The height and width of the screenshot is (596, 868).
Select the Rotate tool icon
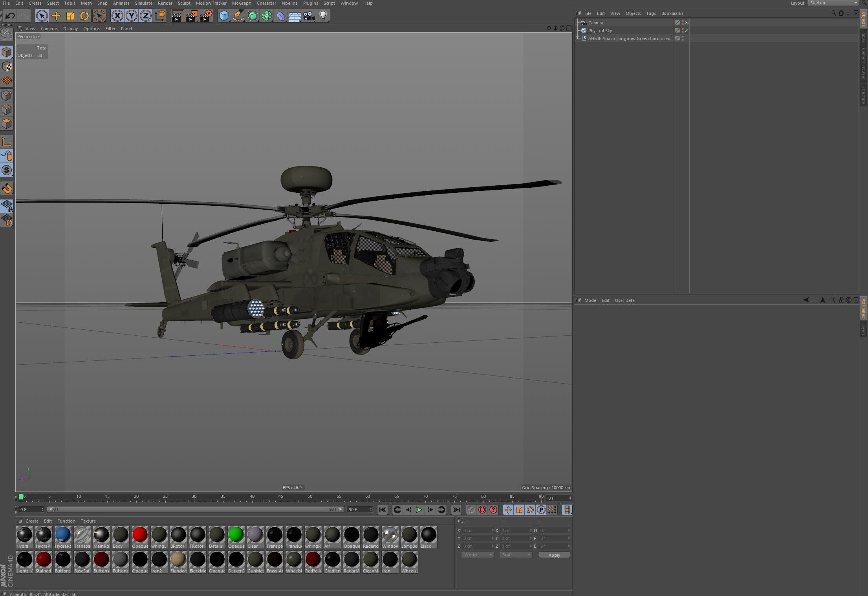(x=84, y=16)
